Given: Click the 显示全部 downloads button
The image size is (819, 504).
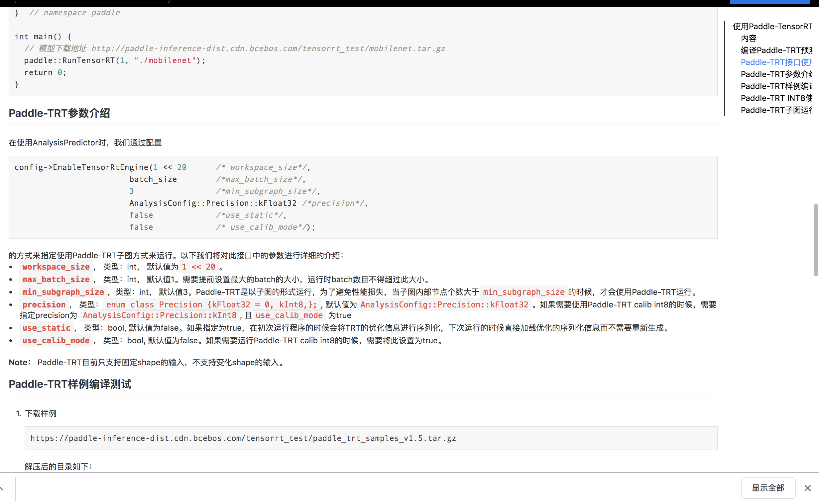Looking at the screenshot, I should tap(767, 488).
